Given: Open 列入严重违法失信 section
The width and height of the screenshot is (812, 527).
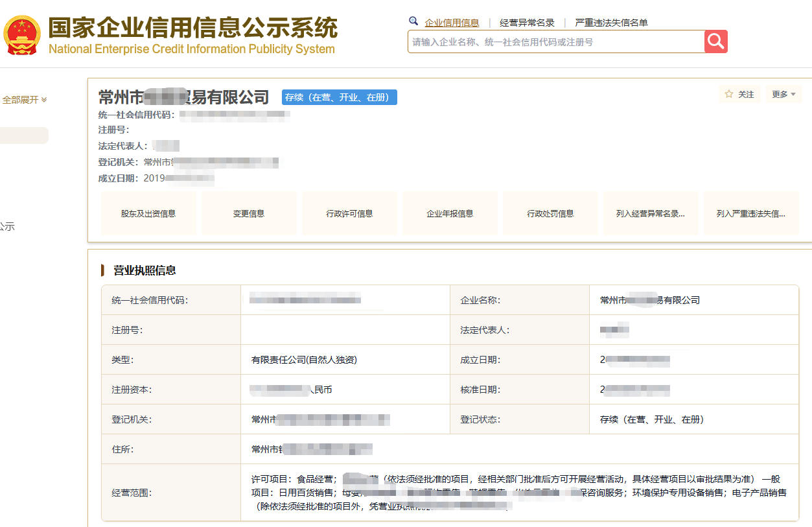Looking at the screenshot, I should pos(751,213).
